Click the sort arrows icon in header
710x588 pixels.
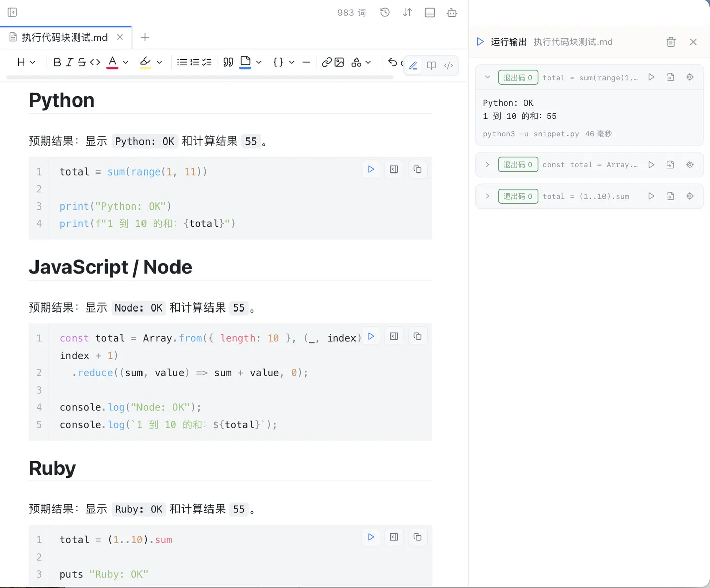point(407,12)
